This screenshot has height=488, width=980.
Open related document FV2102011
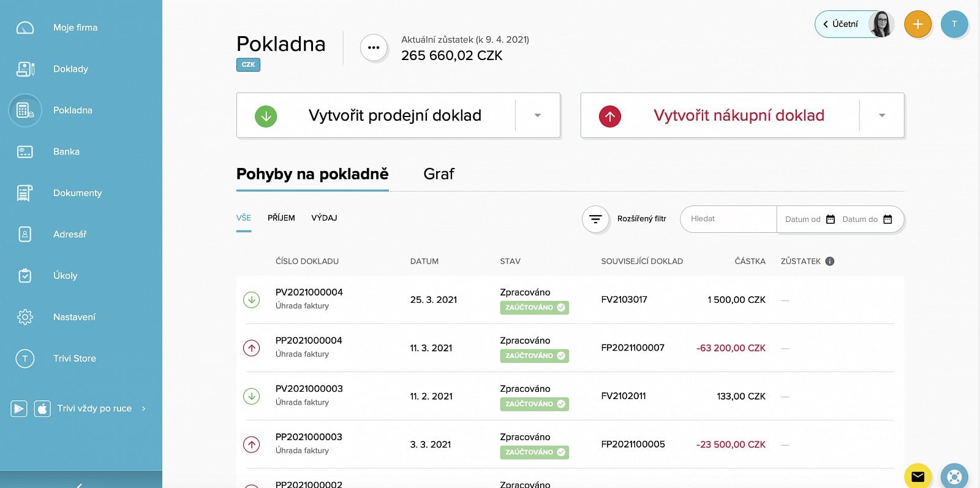(x=624, y=396)
